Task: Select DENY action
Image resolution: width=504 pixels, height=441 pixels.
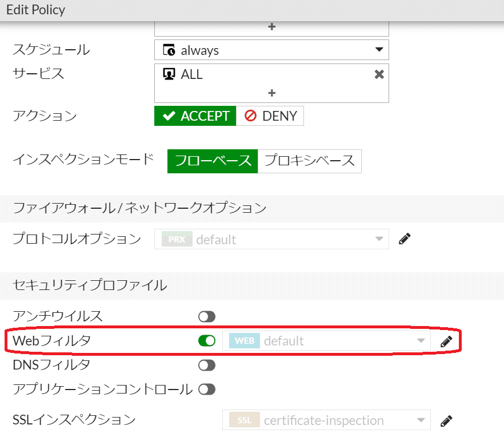Action: (270, 116)
